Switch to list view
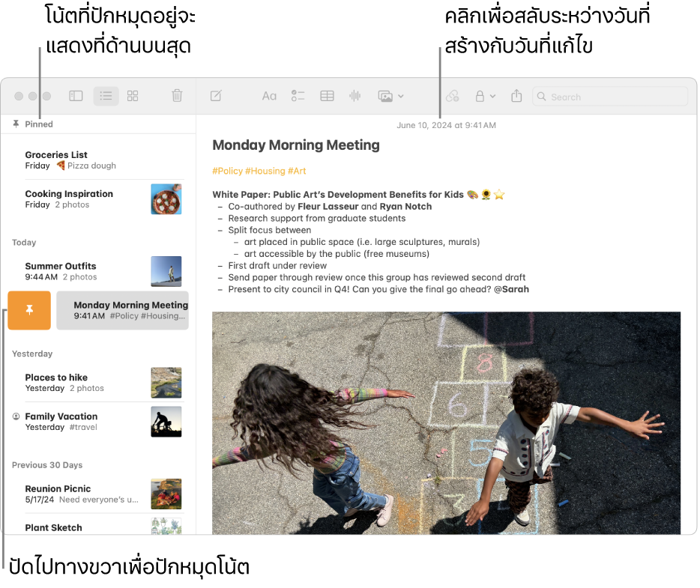The image size is (700, 588). 106,96
